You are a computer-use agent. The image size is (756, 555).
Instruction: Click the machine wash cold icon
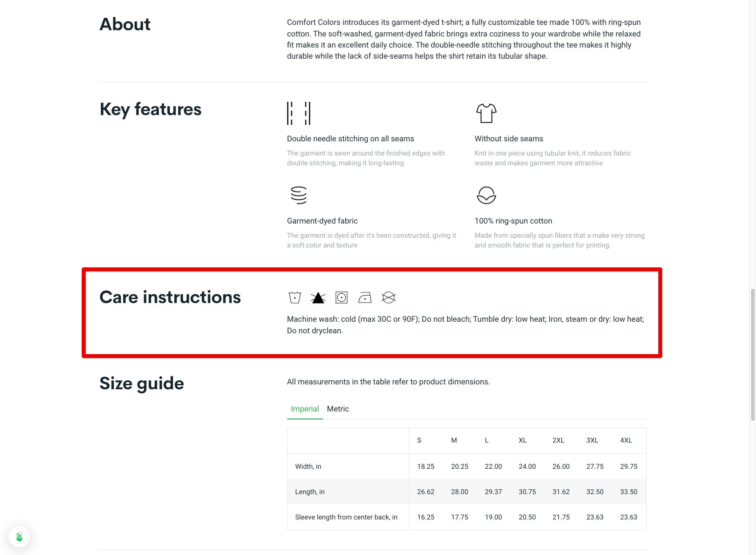[295, 297]
